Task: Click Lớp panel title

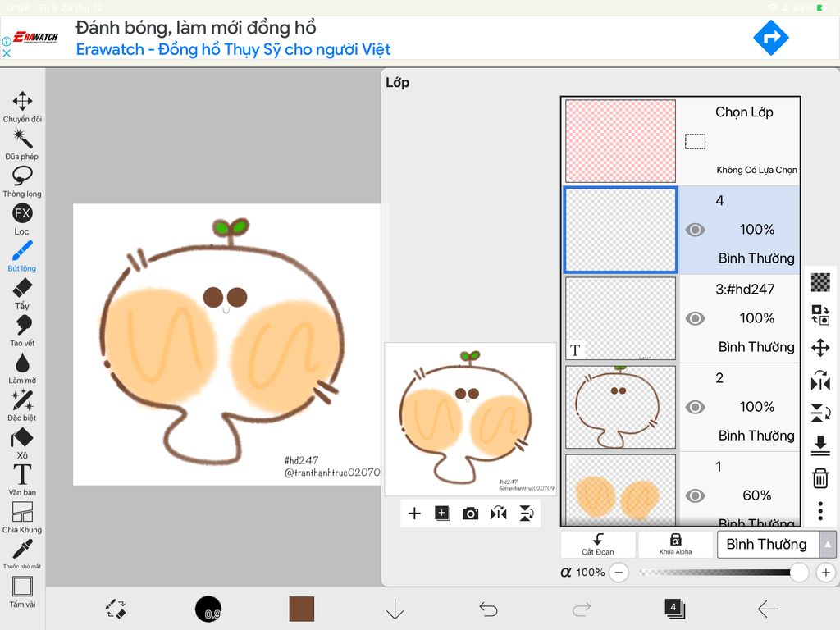Action: pyautogui.click(x=398, y=83)
